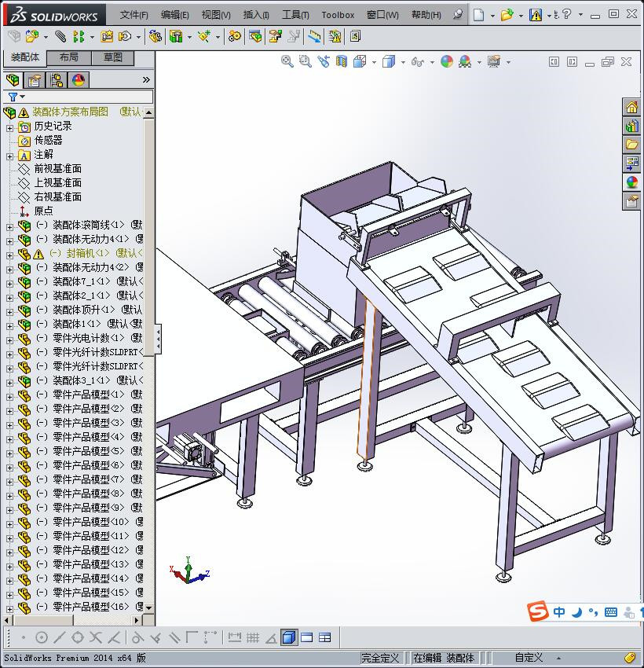The width and height of the screenshot is (644, 668).
Task: Expand the 零件产品模型<5> node
Action: click(9, 453)
